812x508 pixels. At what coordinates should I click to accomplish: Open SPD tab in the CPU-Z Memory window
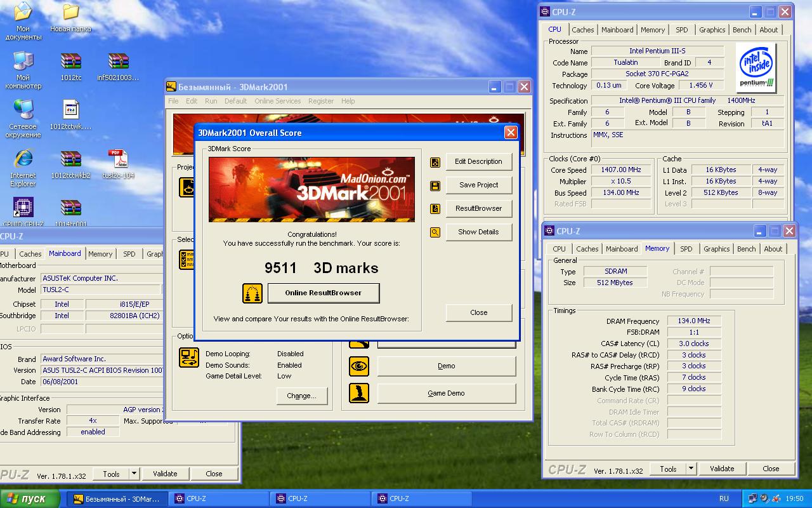pos(686,249)
